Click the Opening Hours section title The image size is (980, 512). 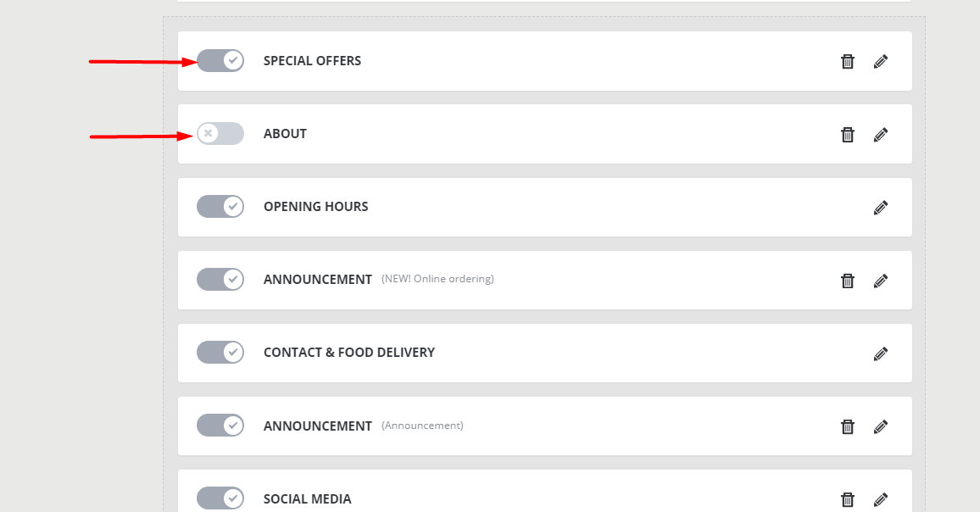315,207
